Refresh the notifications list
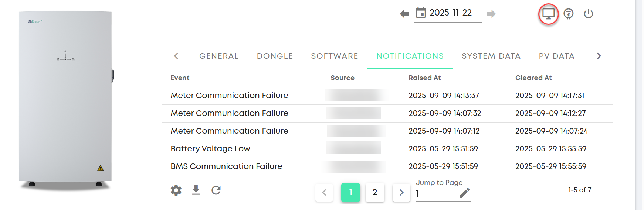Screen dimensions: 644x210 pyautogui.click(x=216, y=190)
